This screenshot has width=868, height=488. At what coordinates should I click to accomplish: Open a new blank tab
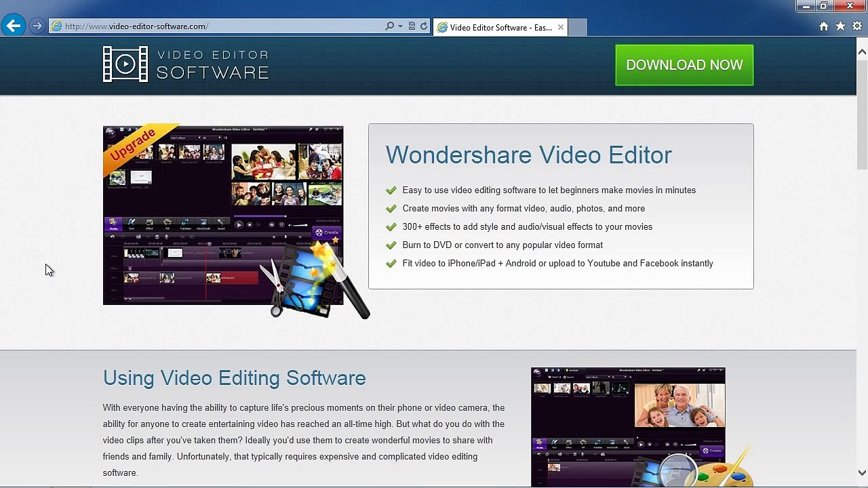[x=577, y=27]
